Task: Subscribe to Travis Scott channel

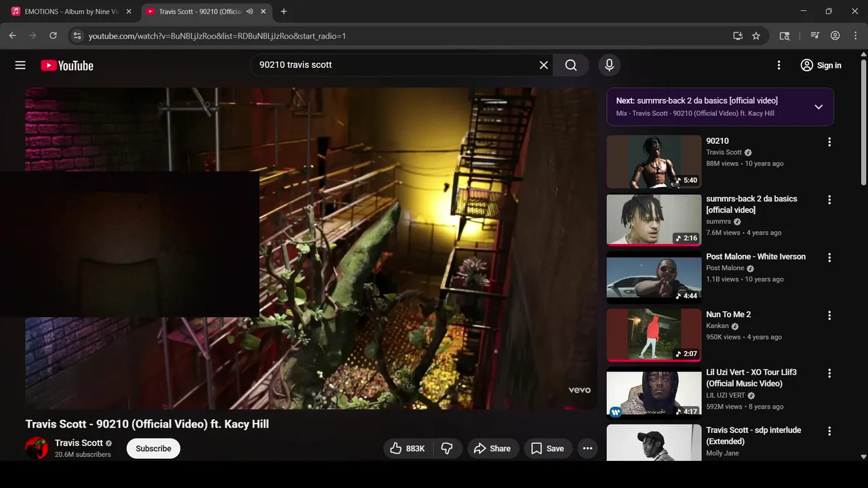Action: [x=153, y=449]
